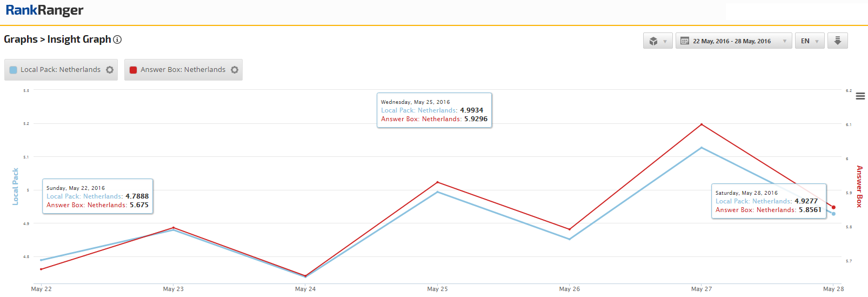Go to Graphs breadcrumb
This screenshot has height=297, width=868.
click(x=21, y=39)
